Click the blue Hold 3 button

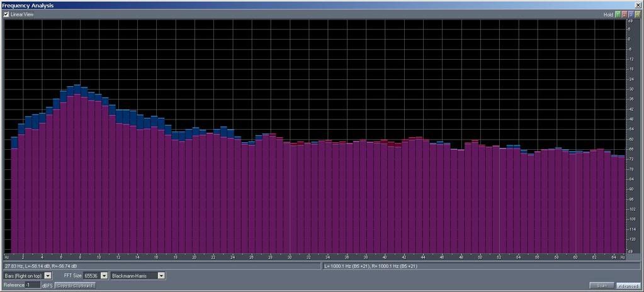631,14
